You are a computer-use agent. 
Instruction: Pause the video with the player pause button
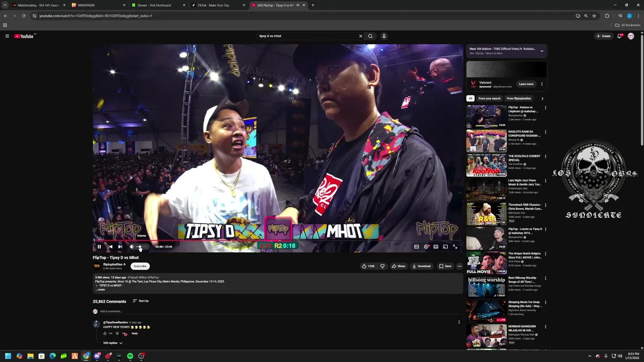click(99, 246)
